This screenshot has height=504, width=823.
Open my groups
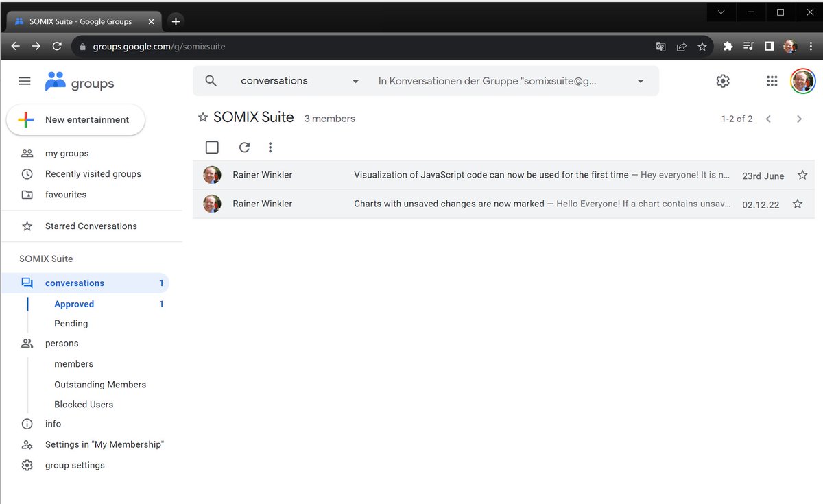(67, 154)
